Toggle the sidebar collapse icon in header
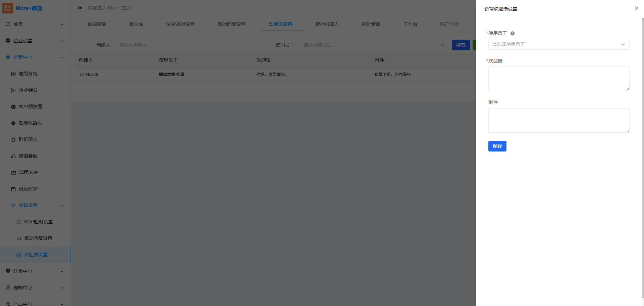644x306 pixels. (x=79, y=8)
